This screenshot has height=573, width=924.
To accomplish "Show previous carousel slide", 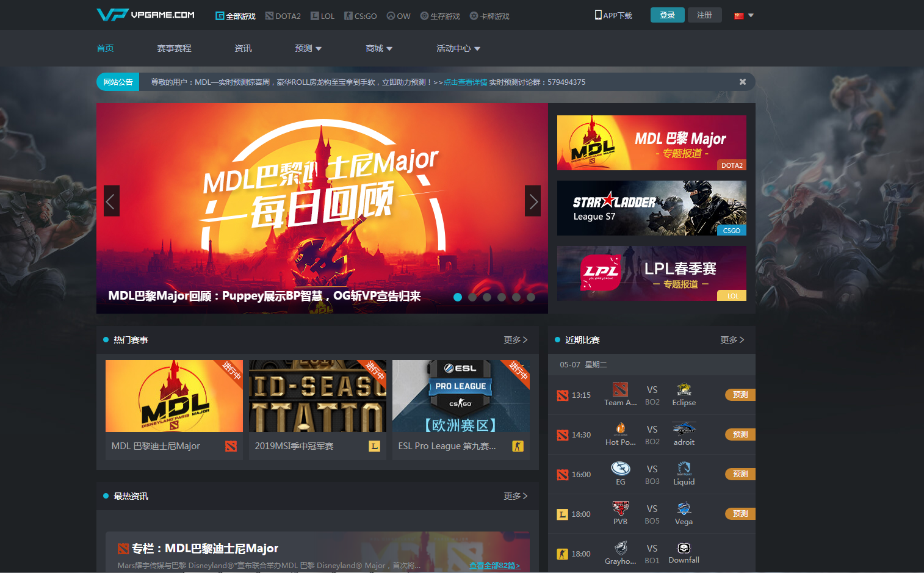I will pyautogui.click(x=112, y=201).
